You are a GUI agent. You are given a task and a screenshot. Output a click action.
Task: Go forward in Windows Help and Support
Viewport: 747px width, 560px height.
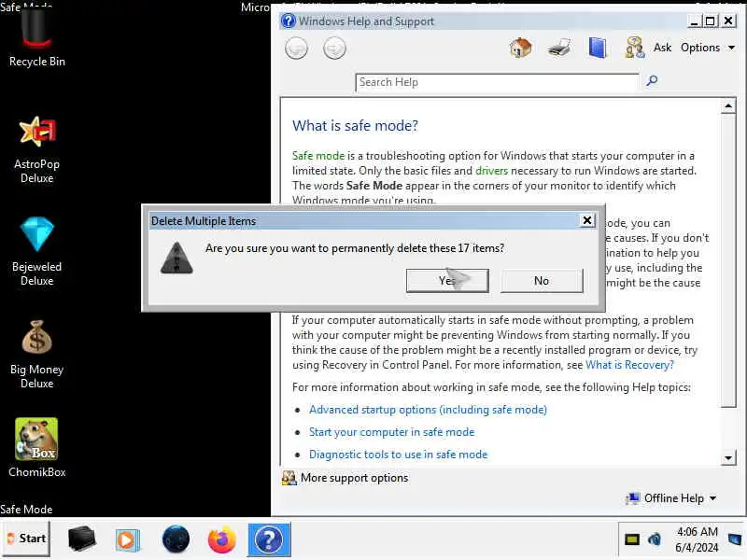(334, 49)
